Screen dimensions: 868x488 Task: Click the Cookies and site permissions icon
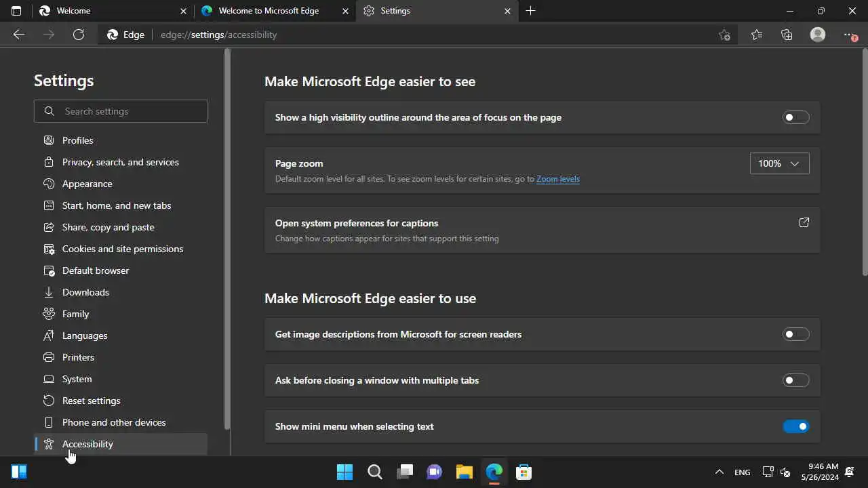(x=48, y=249)
